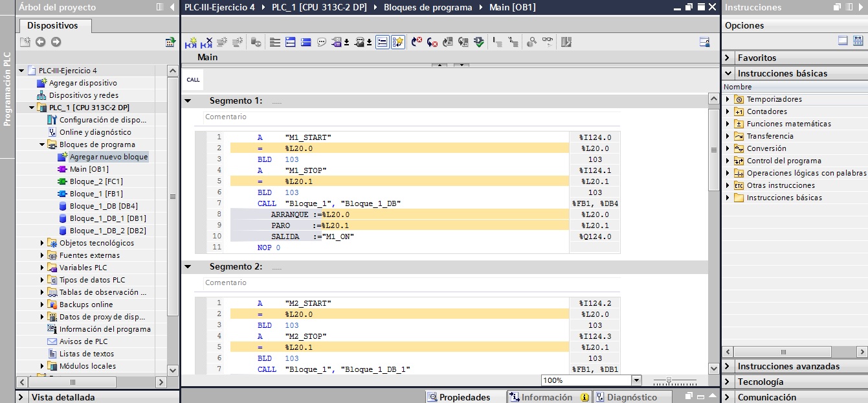Expand Control del programa folder

728,161
